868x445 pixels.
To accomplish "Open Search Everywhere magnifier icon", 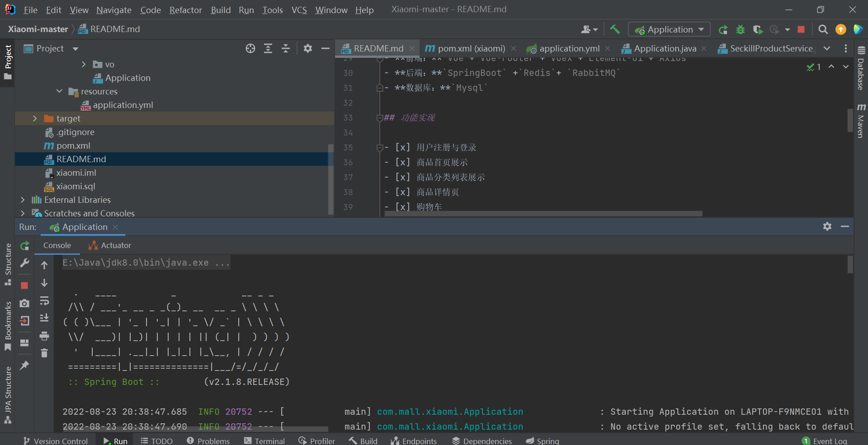I will [823, 29].
